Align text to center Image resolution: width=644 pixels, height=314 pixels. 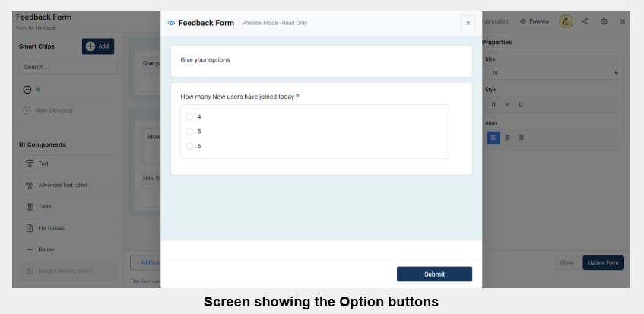coord(507,138)
